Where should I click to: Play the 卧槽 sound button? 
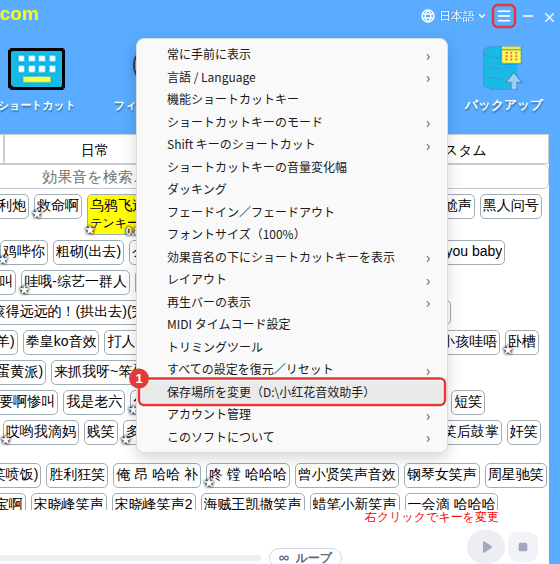coord(522,342)
